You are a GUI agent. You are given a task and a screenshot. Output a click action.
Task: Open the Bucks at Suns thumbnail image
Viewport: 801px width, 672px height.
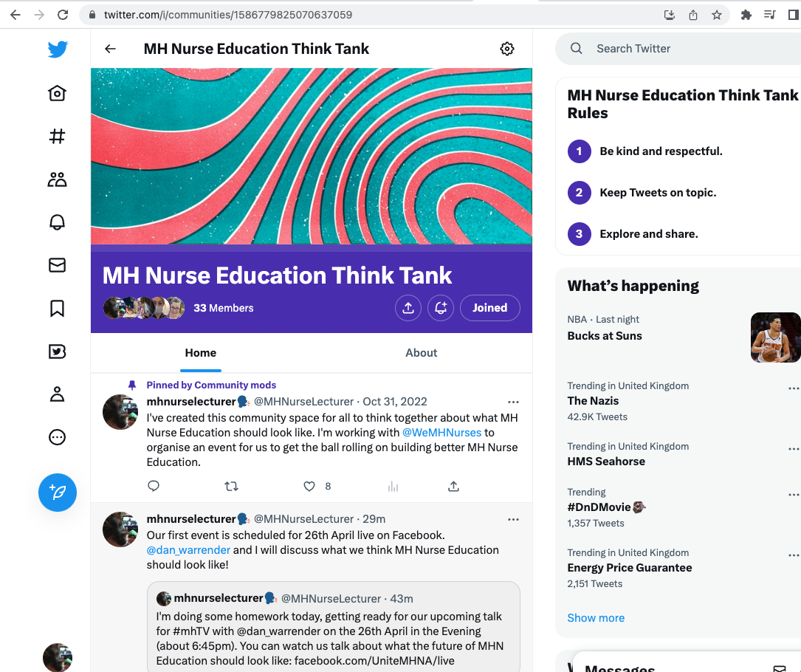(x=775, y=337)
